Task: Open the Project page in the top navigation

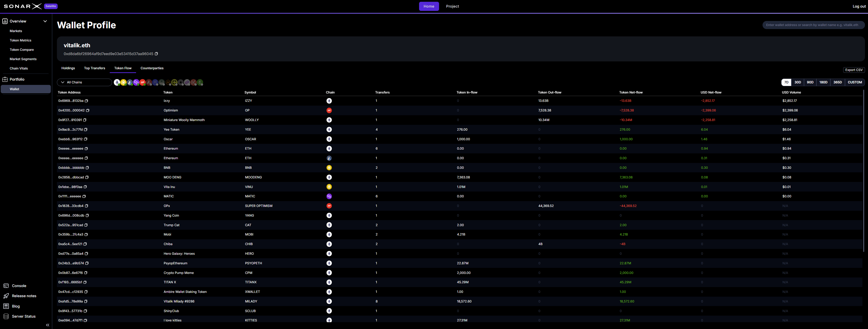Action: [452, 6]
